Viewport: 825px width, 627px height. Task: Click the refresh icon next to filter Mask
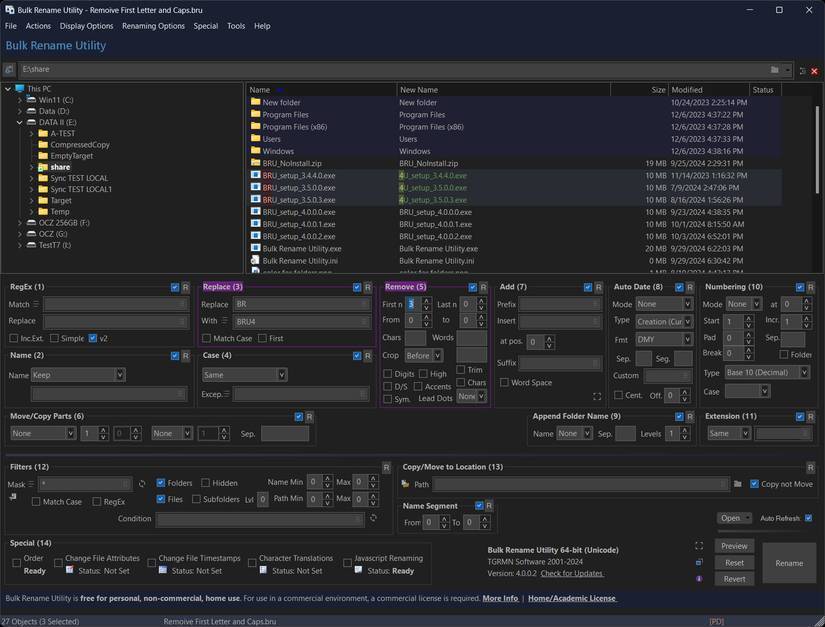[142, 483]
